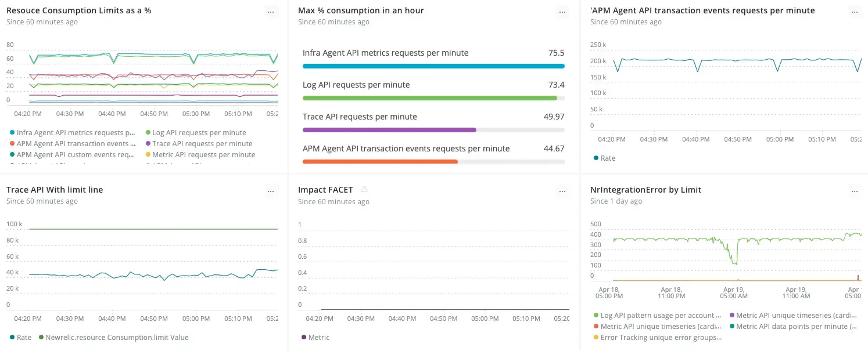Open ellipsis menu on Trace API With limit line
Viewport: 868px width, 351px height.
point(271,191)
